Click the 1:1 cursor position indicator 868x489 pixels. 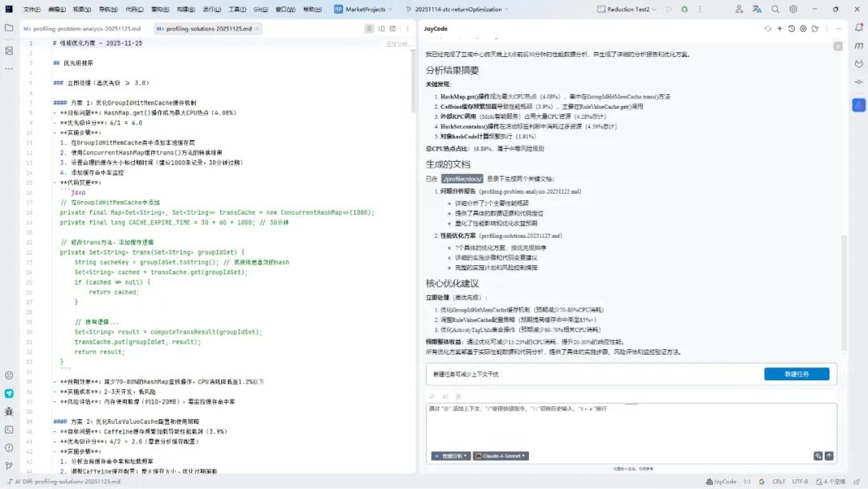(x=747, y=482)
